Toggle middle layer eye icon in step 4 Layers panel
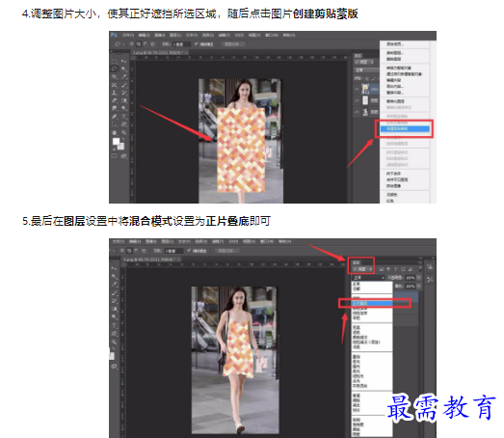Viewport: 504px width, 438px height. (x=357, y=100)
